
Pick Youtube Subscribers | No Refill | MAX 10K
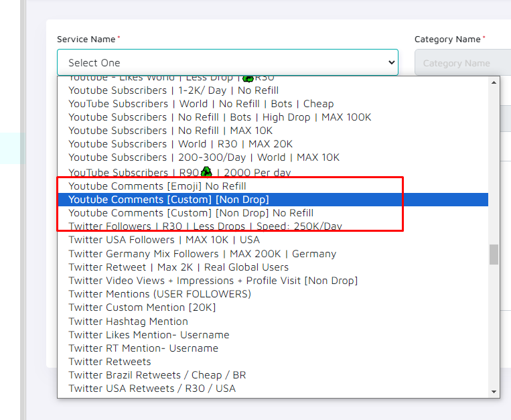(x=273, y=131)
